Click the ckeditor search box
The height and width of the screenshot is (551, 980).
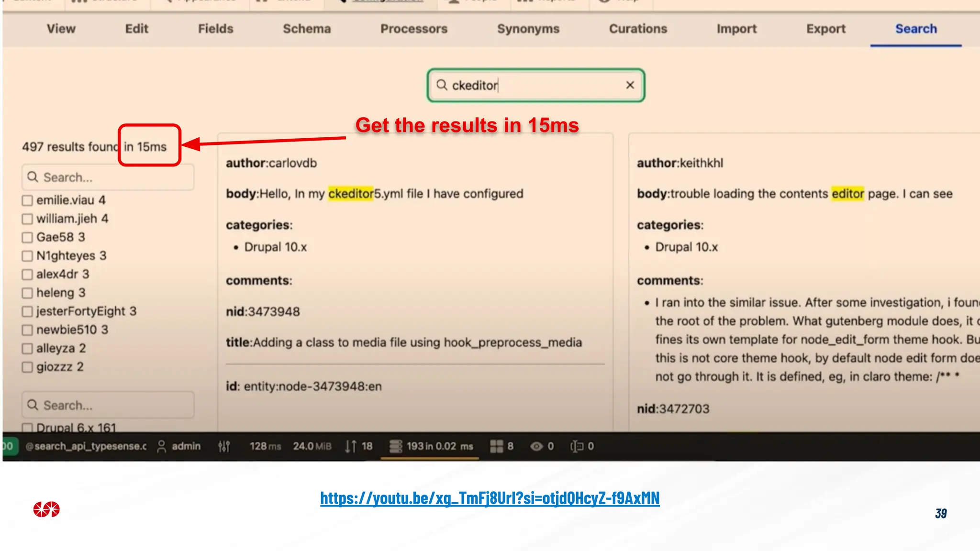pyautogui.click(x=535, y=85)
